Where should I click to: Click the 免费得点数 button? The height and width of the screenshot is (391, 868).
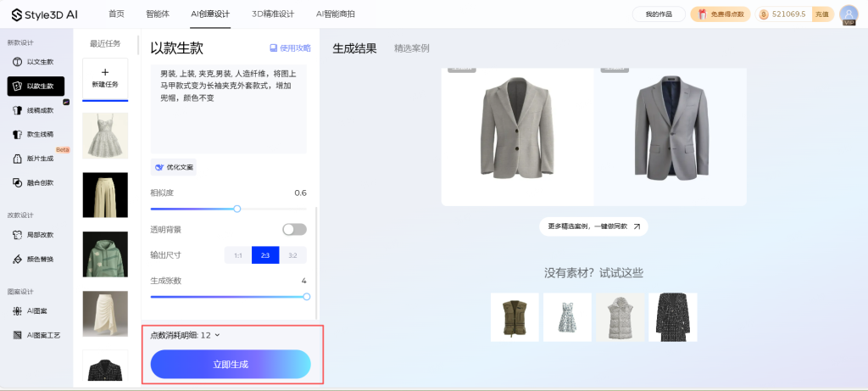pos(721,14)
